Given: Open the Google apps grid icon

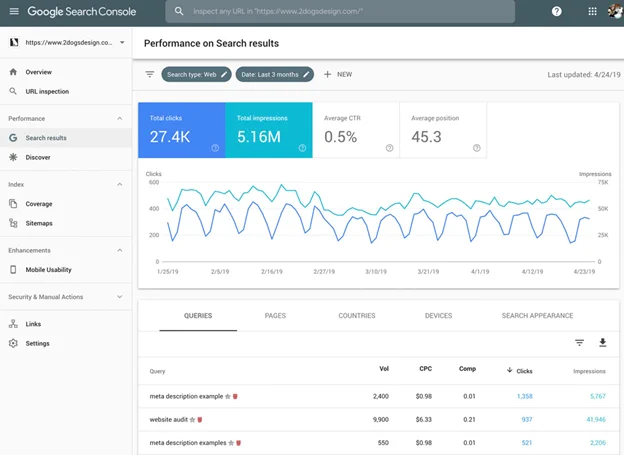Looking at the screenshot, I should coord(592,11).
